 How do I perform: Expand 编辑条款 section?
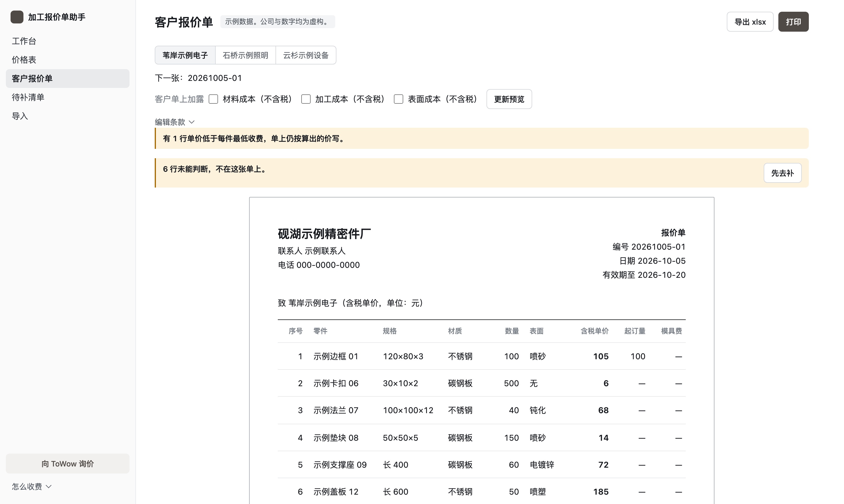coord(175,122)
